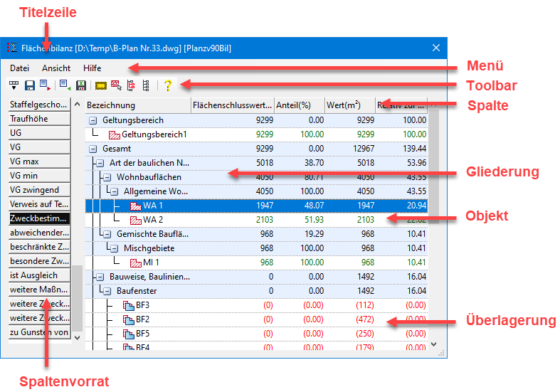Collapse the Wohnbauflächen node
Image resolution: width=560 pixels, height=392 pixels.
click(107, 177)
